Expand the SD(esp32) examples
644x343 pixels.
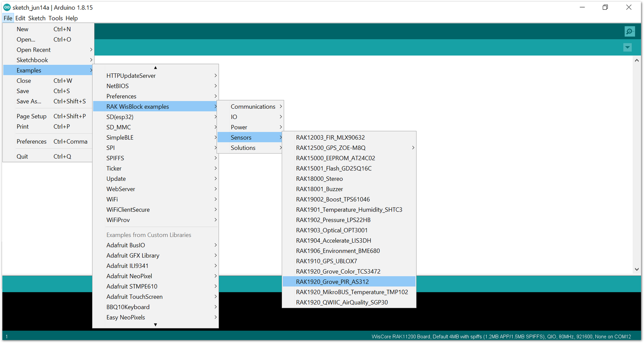[x=155, y=117]
